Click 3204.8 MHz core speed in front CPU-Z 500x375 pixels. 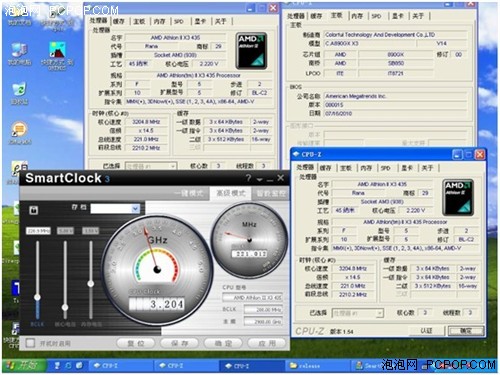352,268
